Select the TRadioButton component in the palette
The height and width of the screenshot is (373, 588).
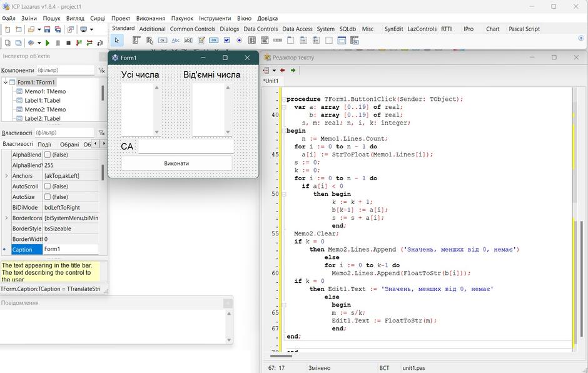[239, 40]
